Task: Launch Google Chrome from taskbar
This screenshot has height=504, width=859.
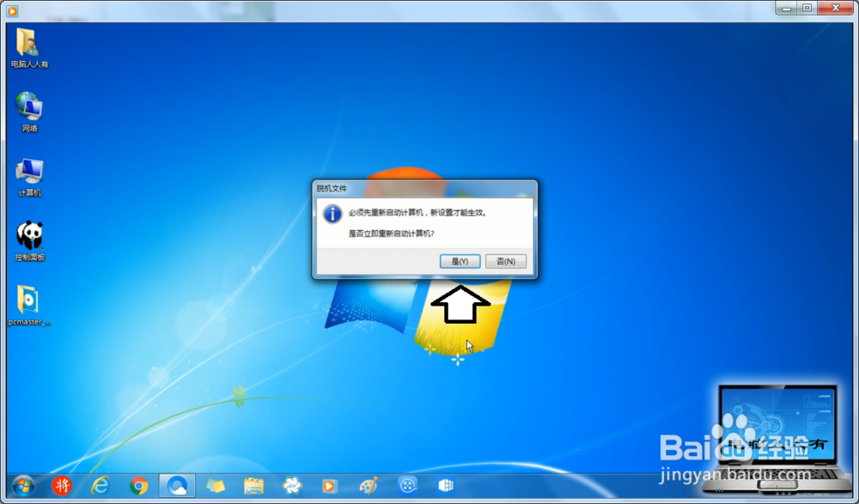Action: pyautogui.click(x=138, y=486)
